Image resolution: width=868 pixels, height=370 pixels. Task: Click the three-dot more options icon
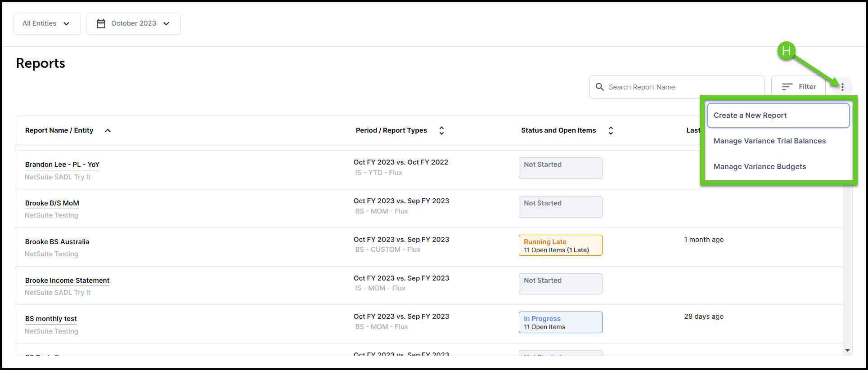[x=842, y=87]
